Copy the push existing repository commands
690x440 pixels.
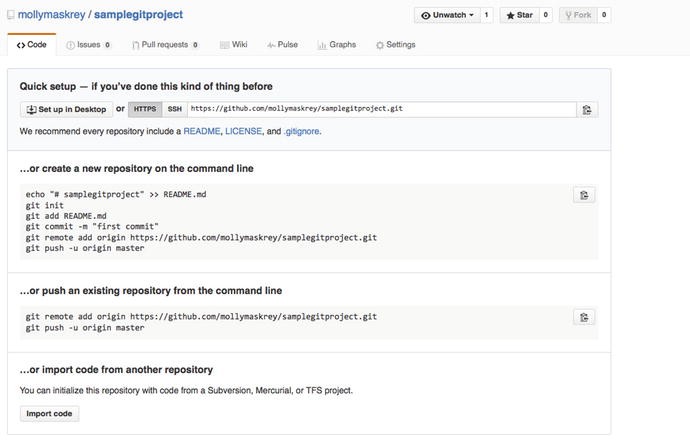[x=584, y=317]
